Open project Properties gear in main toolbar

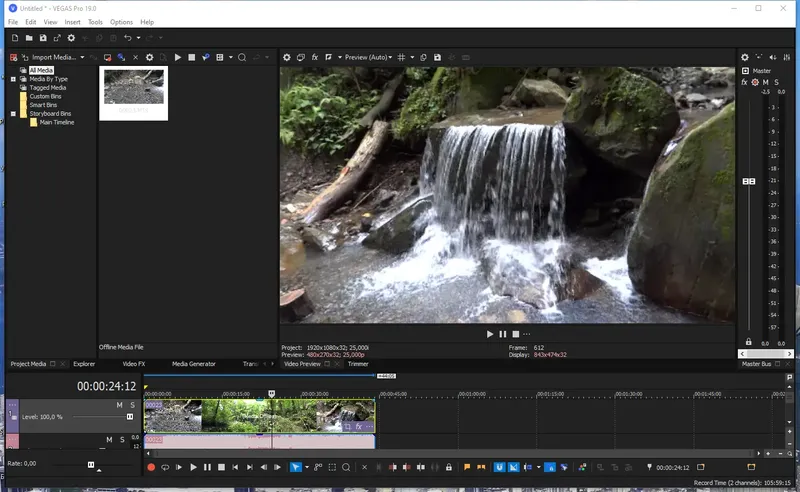[70, 38]
